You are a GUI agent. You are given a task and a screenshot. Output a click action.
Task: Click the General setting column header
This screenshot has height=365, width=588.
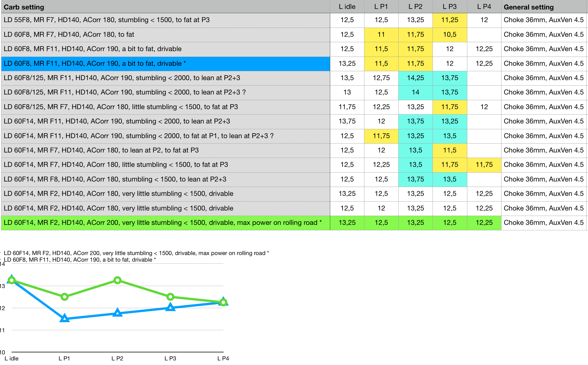[x=529, y=7]
